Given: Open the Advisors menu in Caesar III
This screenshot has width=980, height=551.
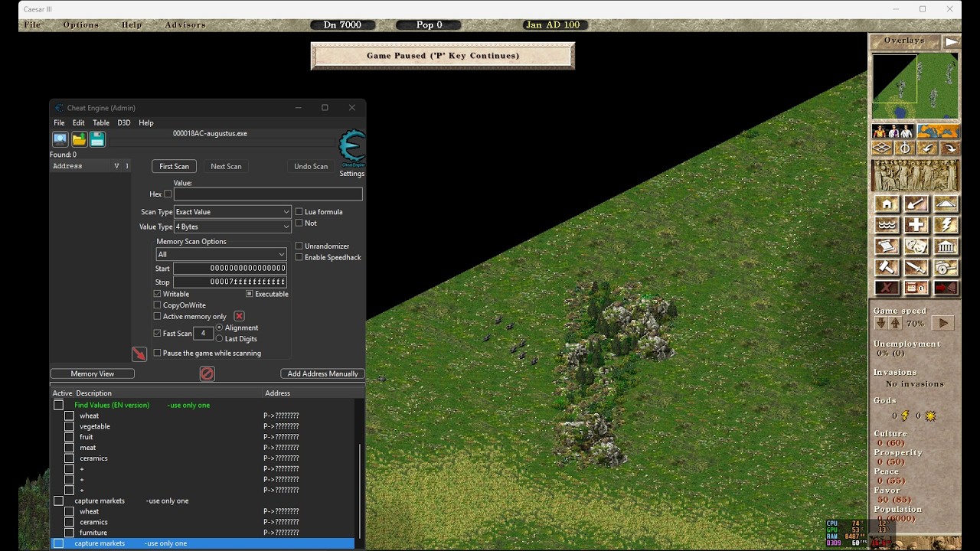Looking at the screenshot, I should tap(185, 25).
